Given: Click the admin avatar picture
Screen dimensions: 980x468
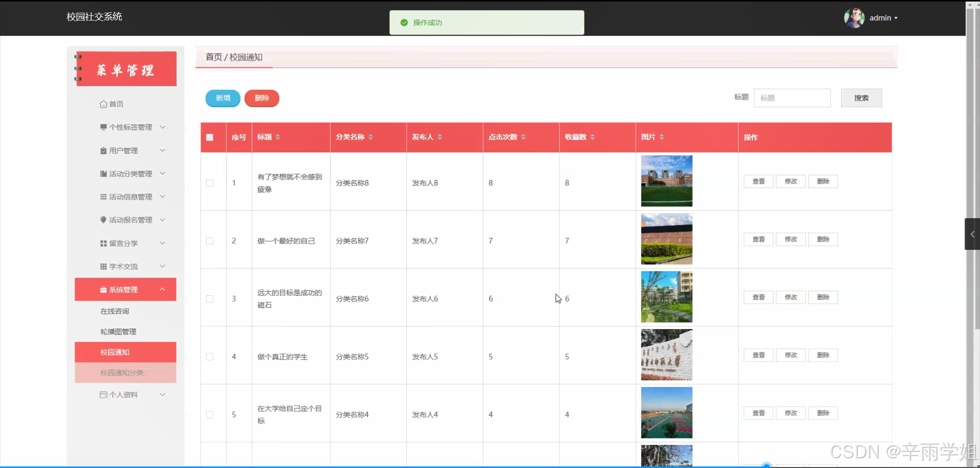Looking at the screenshot, I should point(854,18).
